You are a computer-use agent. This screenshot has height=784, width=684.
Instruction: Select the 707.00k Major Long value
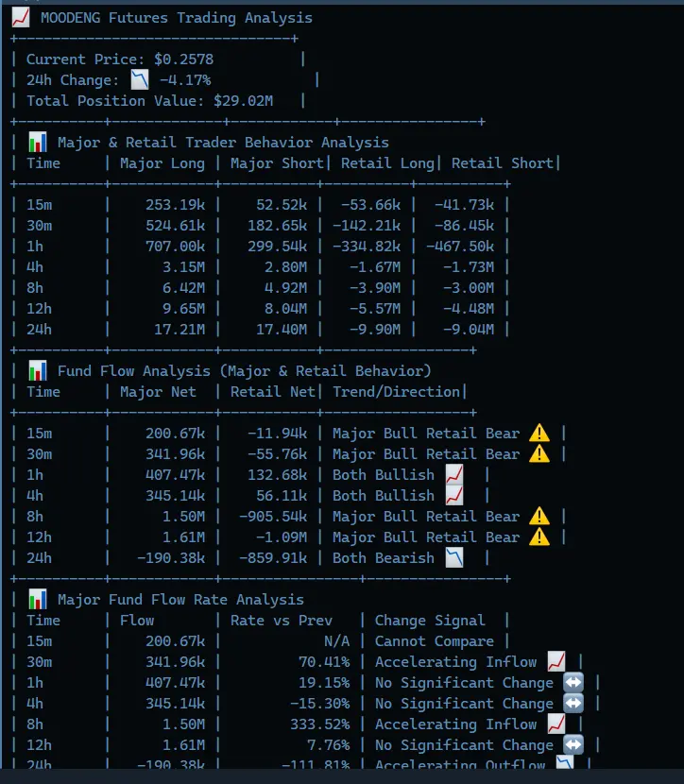pyautogui.click(x=176, y=246)
